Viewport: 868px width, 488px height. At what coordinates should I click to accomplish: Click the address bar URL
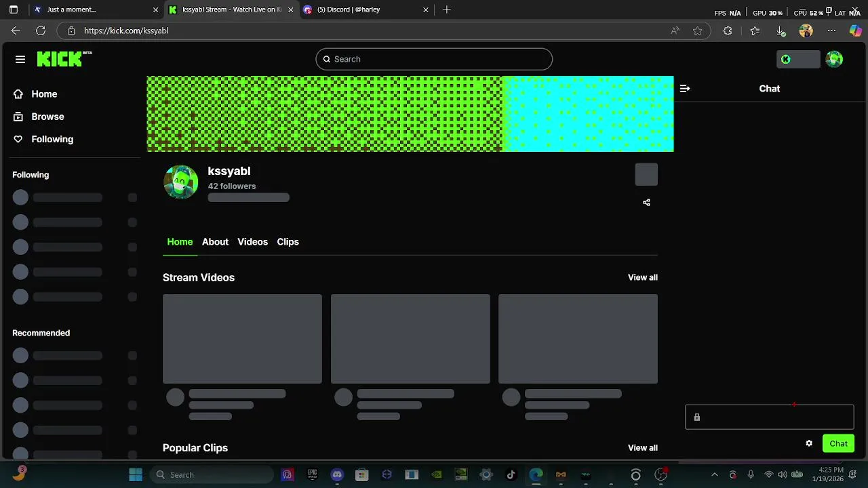[x=126, y=30]
